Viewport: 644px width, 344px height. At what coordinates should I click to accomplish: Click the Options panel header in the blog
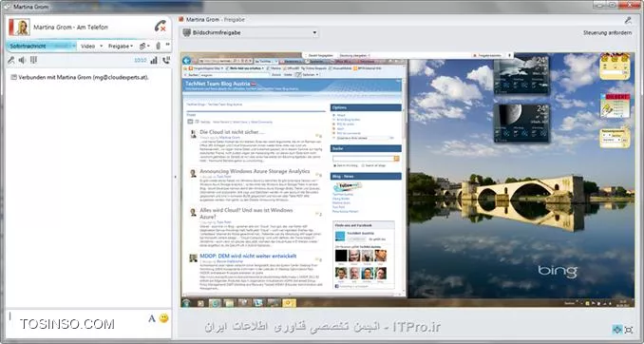[x=366, y=107]
